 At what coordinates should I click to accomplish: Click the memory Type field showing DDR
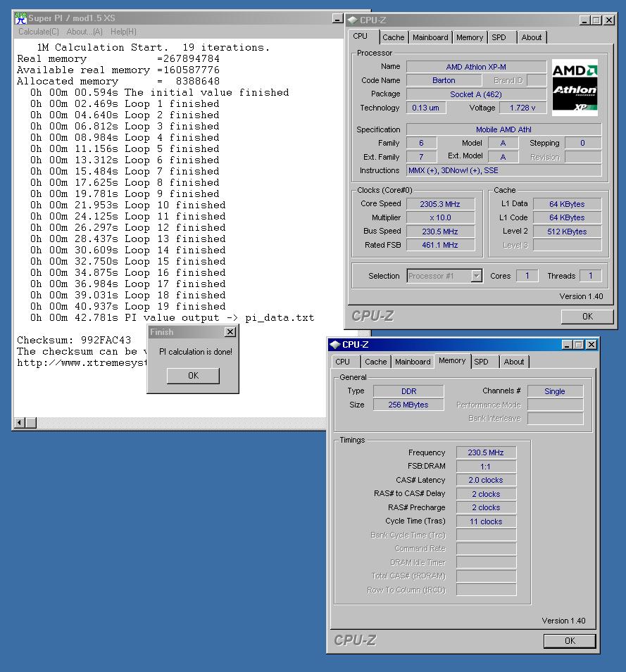coord(408,391)
